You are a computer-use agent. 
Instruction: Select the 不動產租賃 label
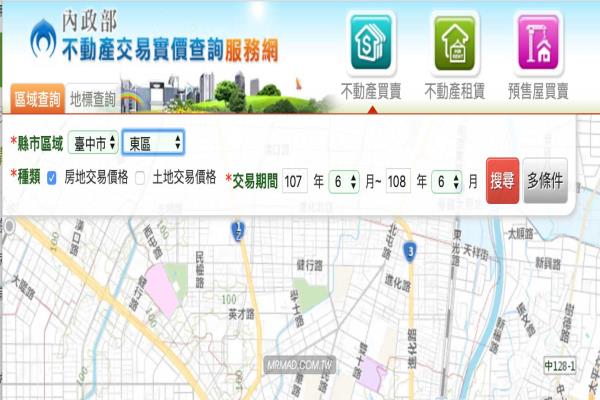[x=455, y=92]
